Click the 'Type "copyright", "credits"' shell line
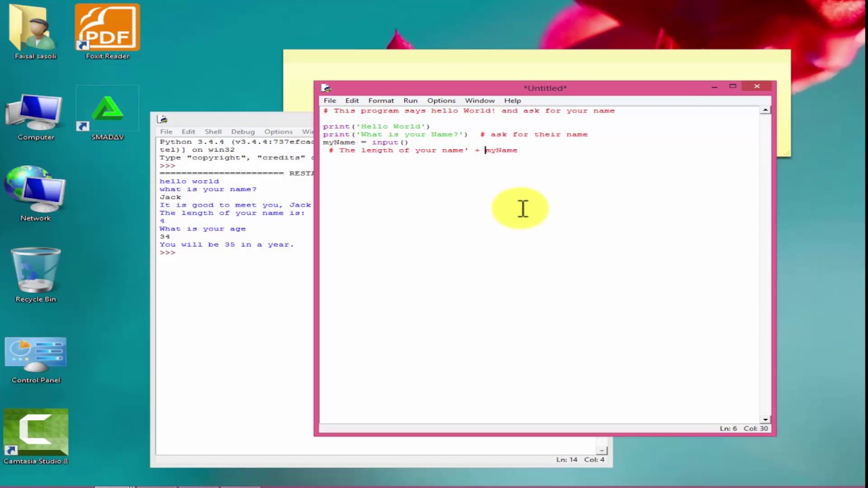This screenshot has height=488, width=868. [x=237, y=158]
